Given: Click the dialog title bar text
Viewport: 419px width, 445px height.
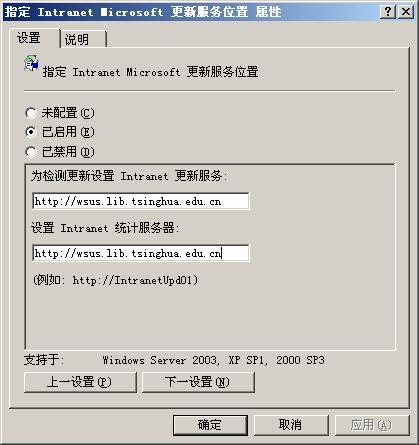Looking at the screenshot, I should 143,12.
